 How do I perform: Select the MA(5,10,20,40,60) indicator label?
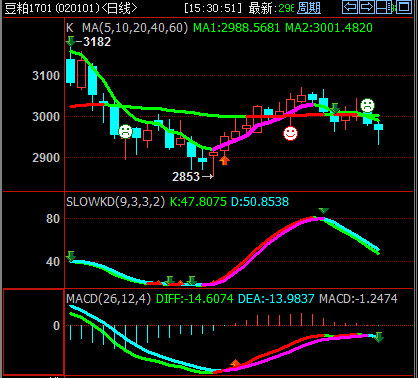tap(135, 28)
